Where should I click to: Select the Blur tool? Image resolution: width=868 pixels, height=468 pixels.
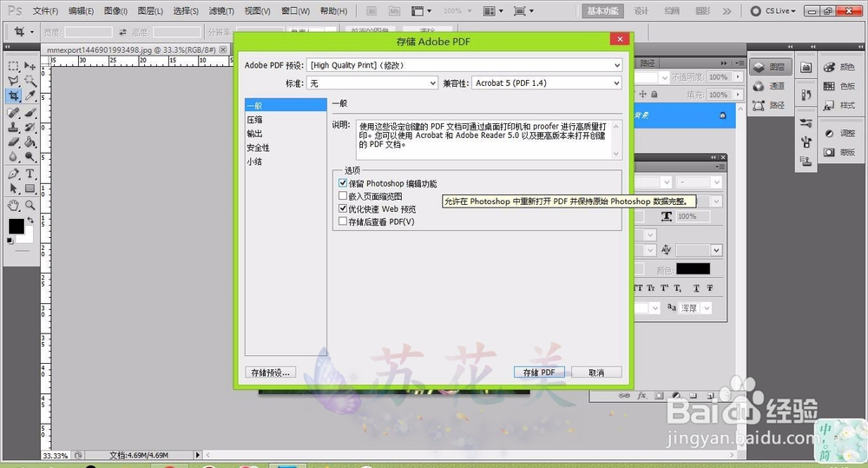(x=14, y=157)
